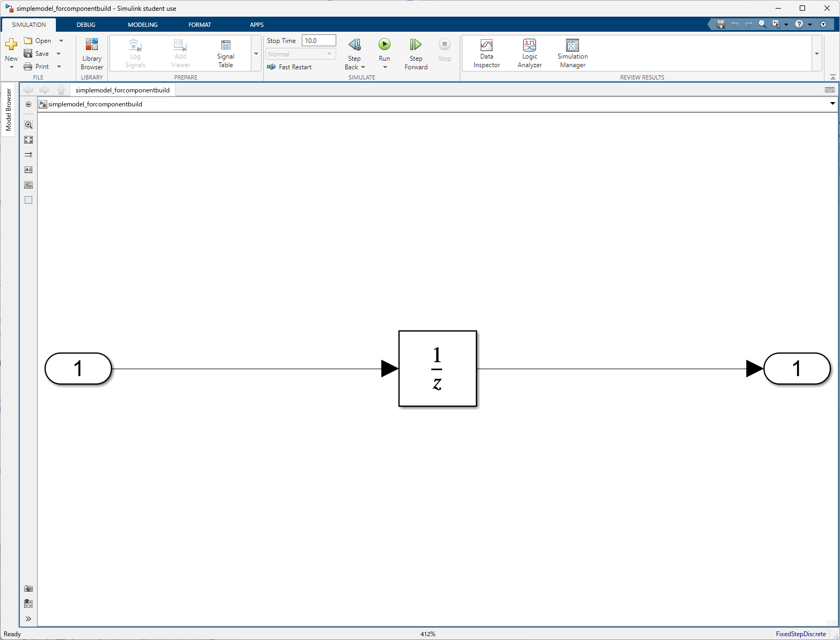Open the Library Browser
Viewport: 840px width, 640px height.
coord(92,54)
